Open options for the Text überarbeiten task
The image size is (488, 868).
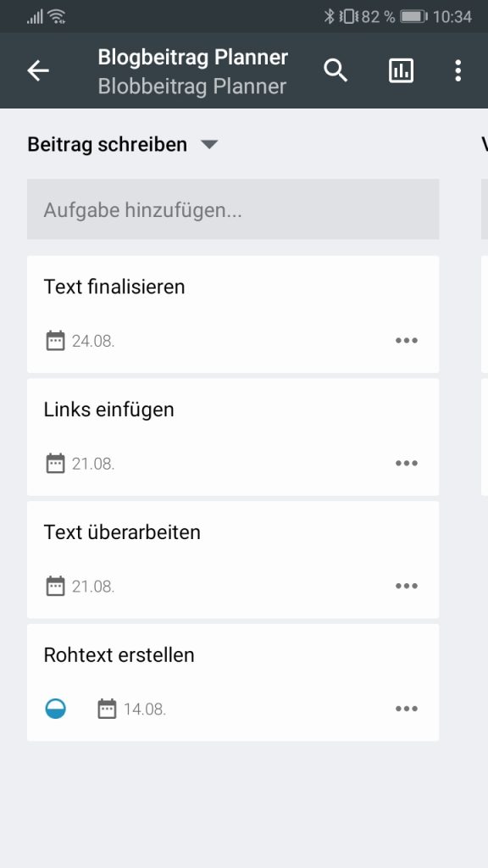[x=407, y=586]
